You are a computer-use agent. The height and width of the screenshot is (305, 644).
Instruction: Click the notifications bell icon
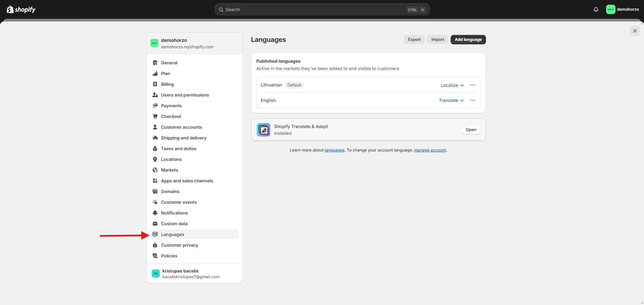(596, 9)
